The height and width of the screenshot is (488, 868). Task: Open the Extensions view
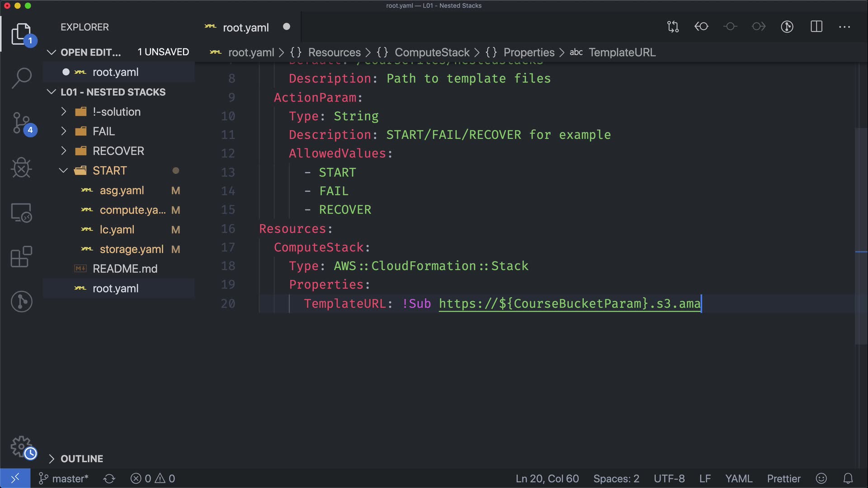click(x=21, y=257)
